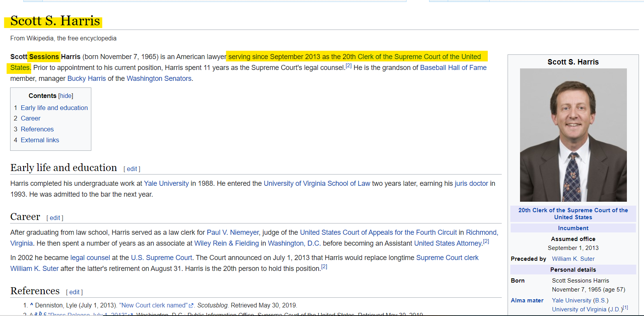Hide the Contents table

click(66, 96)
